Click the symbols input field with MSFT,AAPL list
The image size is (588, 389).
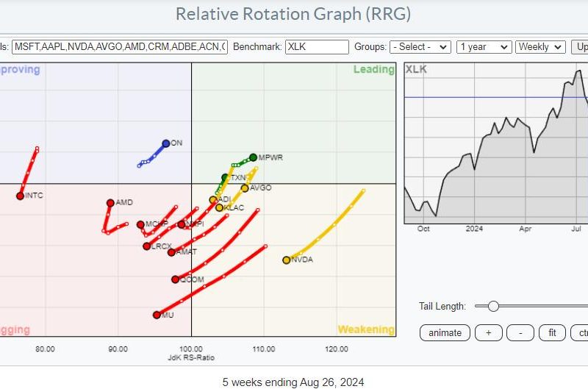[120, 47]
